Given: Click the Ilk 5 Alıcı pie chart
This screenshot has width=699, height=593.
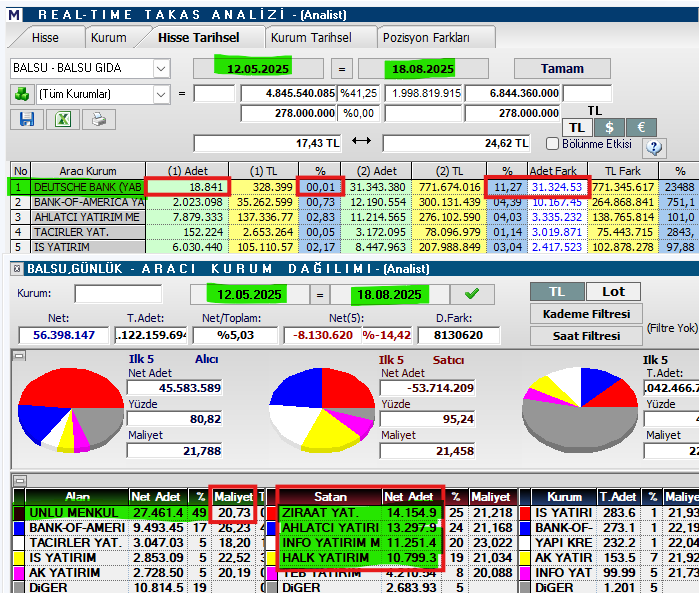Looking at the screenshot, I should tap(70, 409).
